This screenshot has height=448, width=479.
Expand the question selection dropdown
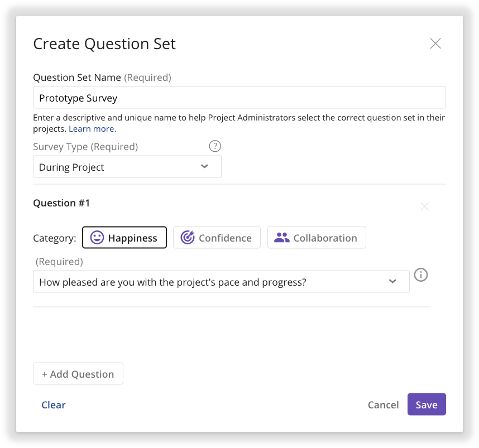[221, 281]
